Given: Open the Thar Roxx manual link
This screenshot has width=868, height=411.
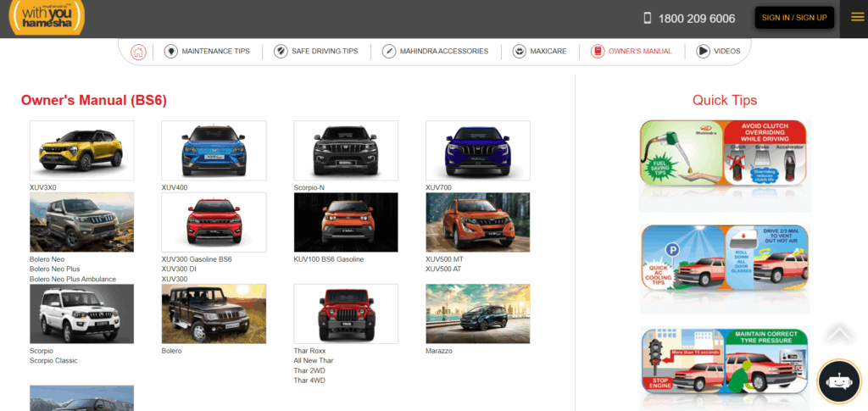Looking at the screenshot, I should tap(309, 351).
